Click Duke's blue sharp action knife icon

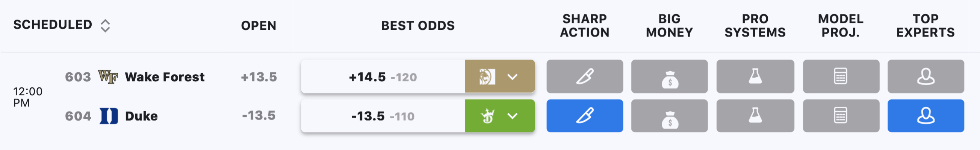coord(585,116)
